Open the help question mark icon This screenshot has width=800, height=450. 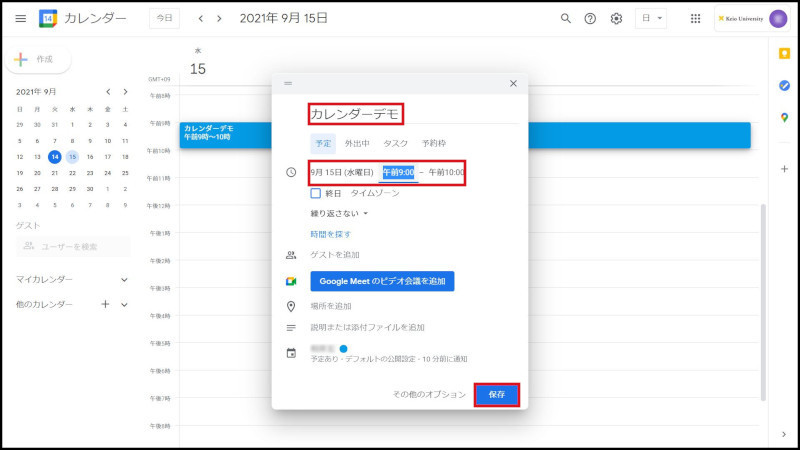coord(591,19)
